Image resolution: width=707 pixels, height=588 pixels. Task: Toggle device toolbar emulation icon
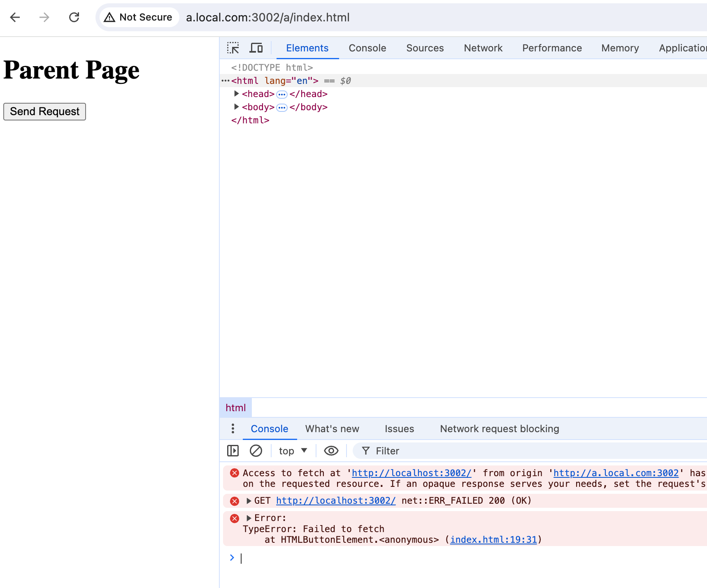[256, 48]
